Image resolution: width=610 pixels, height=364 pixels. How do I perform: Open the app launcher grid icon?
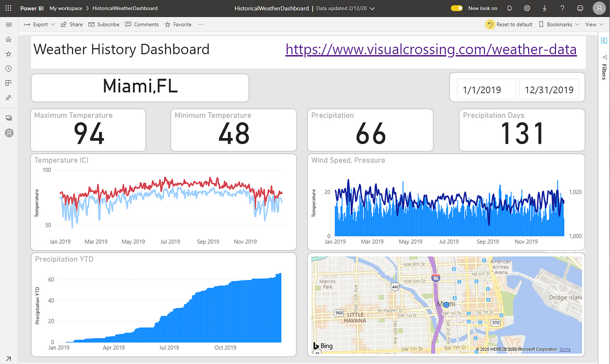pyautogui.click(x=8, y=8)
